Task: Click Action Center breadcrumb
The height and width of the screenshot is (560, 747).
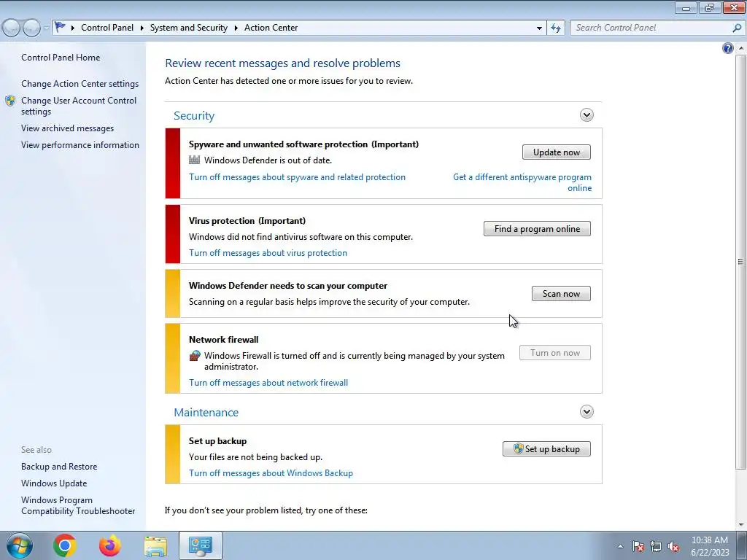Action: click(x=271, y=28)
